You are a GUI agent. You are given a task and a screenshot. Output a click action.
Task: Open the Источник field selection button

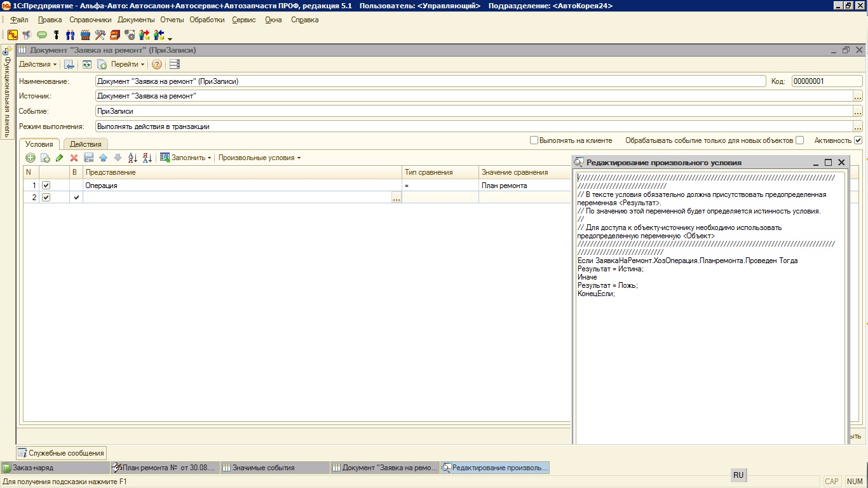(x=857, y=96)
